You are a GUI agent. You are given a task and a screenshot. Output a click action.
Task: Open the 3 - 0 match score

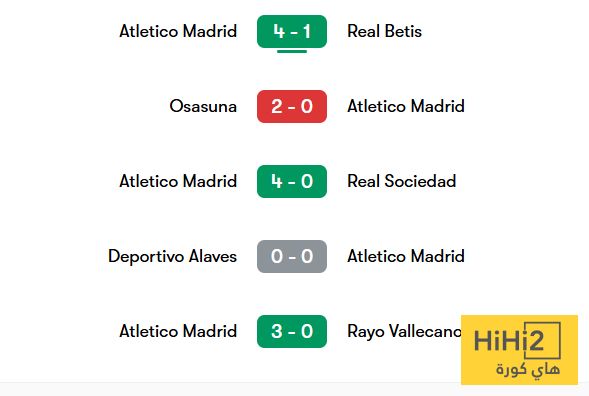[292, 331]
